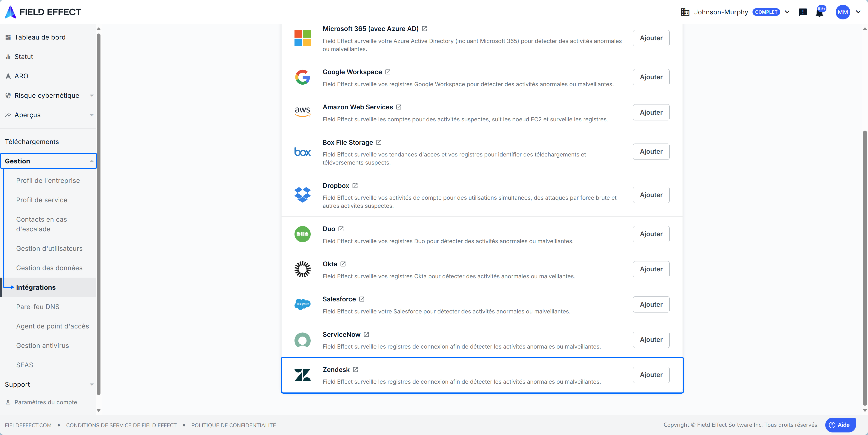Add the Amazon Web Services integration
Image resolution: width=868 pixels, height=435 pixels.
click(x=651, y=112)
